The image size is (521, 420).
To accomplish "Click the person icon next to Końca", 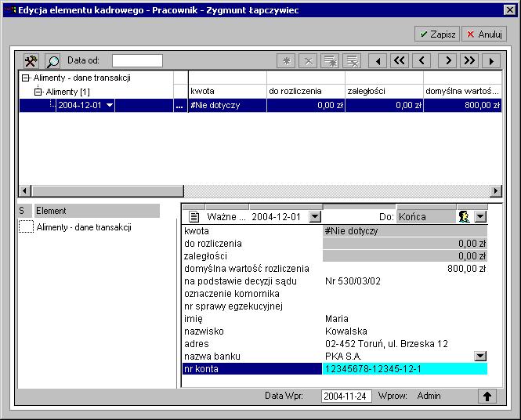I will pos(464,217).
